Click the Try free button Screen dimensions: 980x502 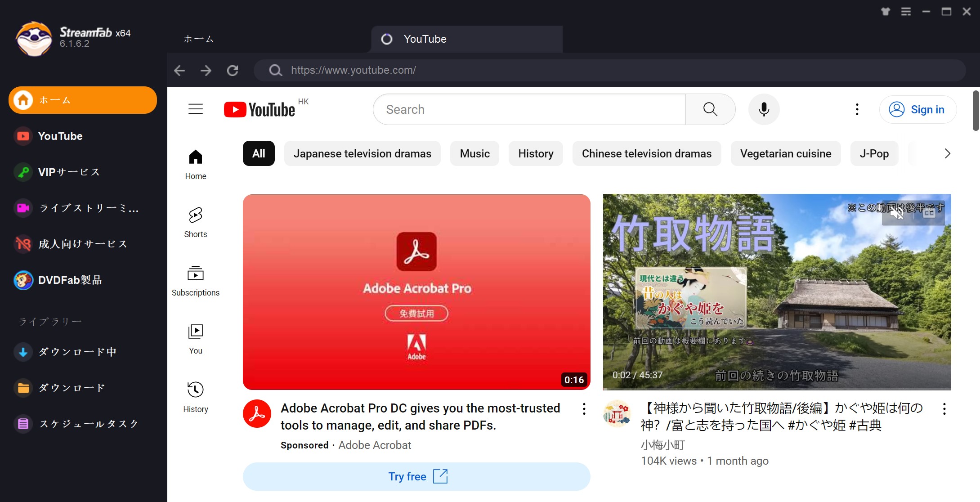416,476
